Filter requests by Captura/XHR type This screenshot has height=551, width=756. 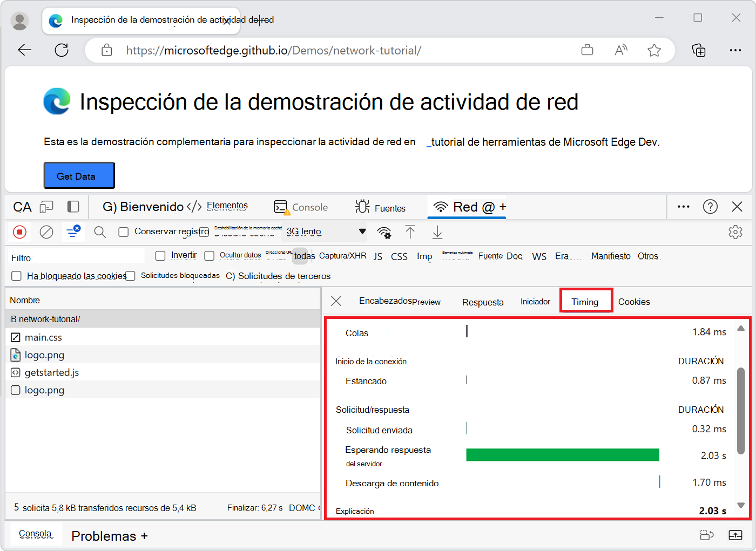[x=342, y=256]
